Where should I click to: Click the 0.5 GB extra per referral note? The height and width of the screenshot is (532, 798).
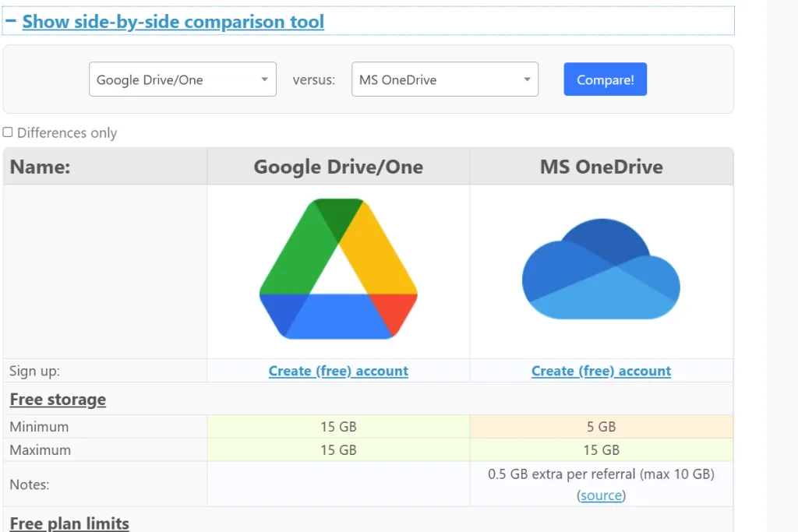[601, 474]
